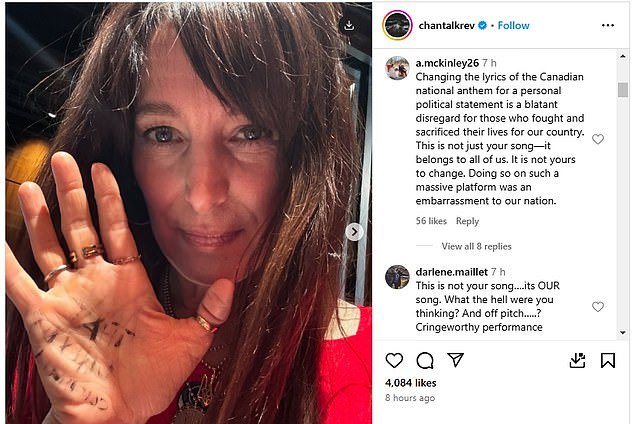Like the post with the heart icon
This screenshot has height=424, width=634.
394,360
